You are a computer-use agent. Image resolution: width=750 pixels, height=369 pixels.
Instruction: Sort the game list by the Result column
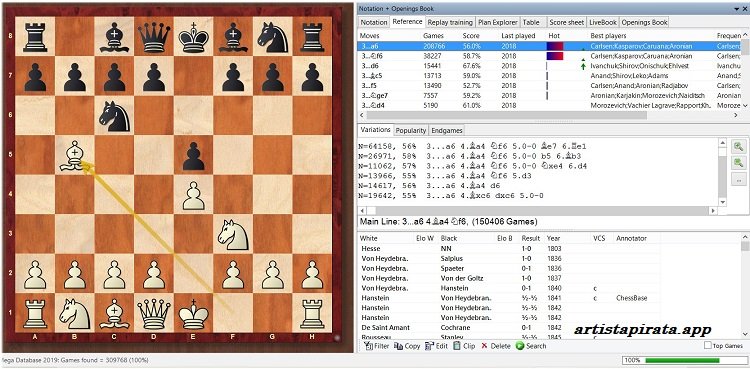[530, 238]
